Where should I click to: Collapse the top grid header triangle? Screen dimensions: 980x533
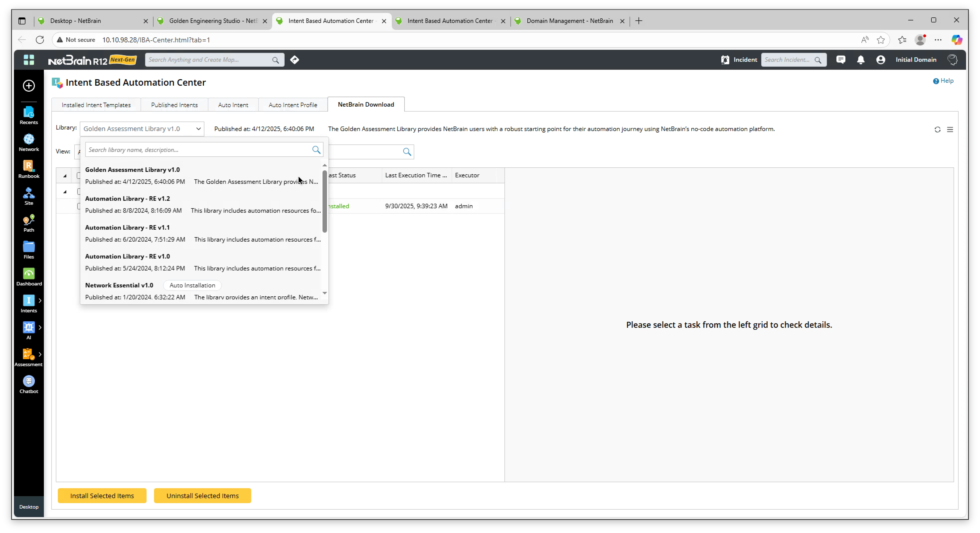[65, 176]
